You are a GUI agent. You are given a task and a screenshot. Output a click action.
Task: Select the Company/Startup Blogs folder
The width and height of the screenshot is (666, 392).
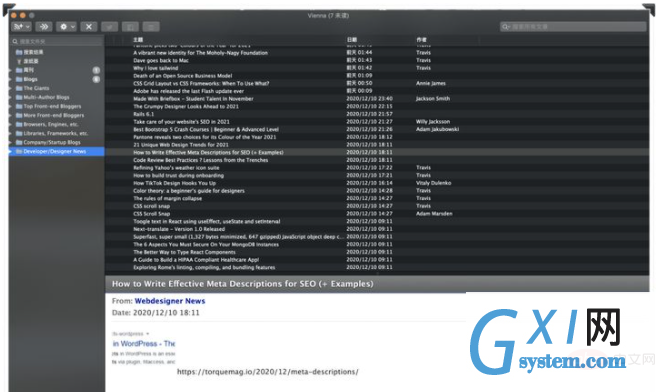pos(52,142)
